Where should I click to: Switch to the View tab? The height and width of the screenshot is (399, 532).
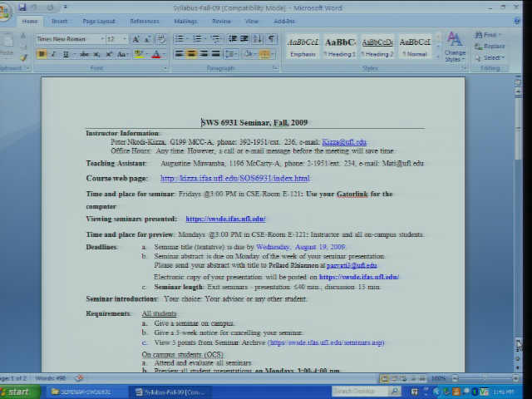[252, 21]
